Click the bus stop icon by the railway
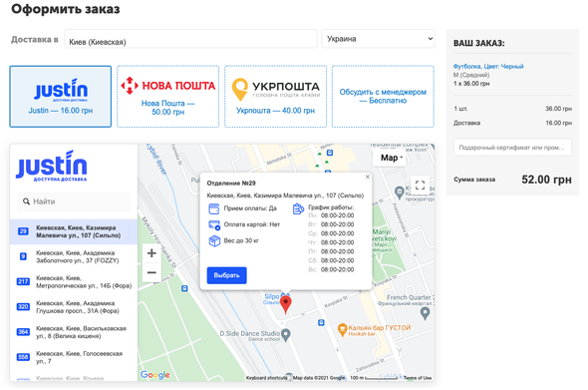The height and width of the screenshot is (390, 588). pyautogui.click(x=184, y=288)
